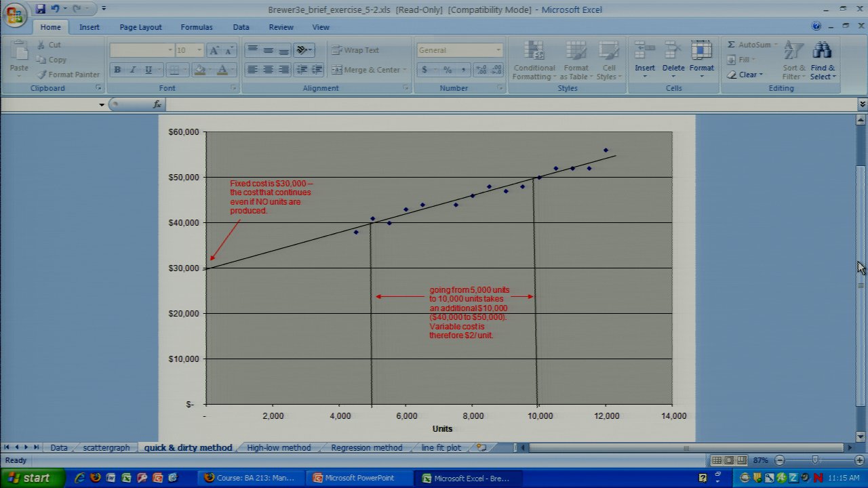Click the zoom slider handle
Viewport: 868px width, 488px height.
tap(815, 460)
